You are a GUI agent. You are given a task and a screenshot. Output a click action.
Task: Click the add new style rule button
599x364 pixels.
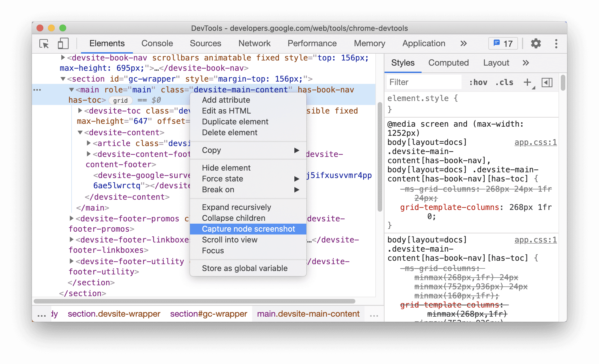[527, 82]
